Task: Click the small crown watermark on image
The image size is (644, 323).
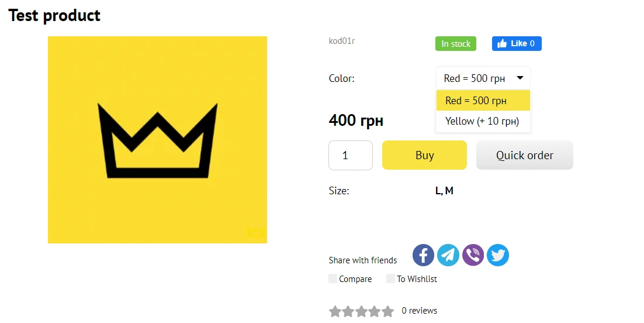Action: [x=255, y=231]
